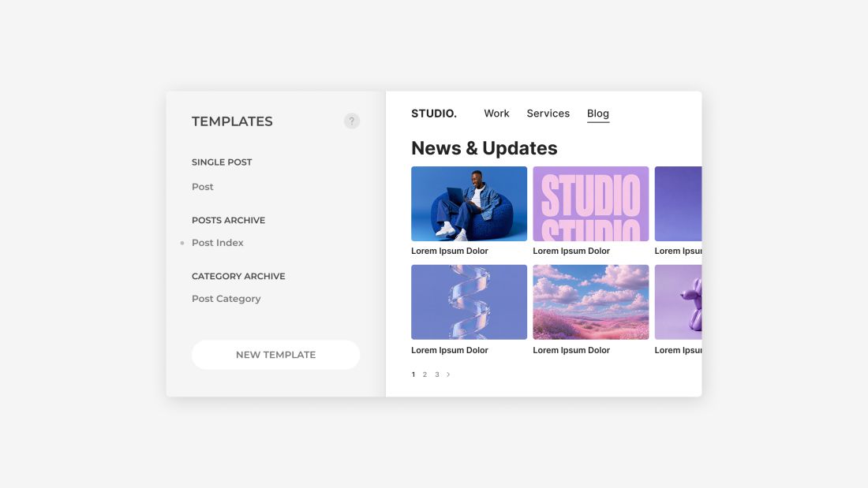Select the Post template
868x488 pixels.
(x=203, y=187)
